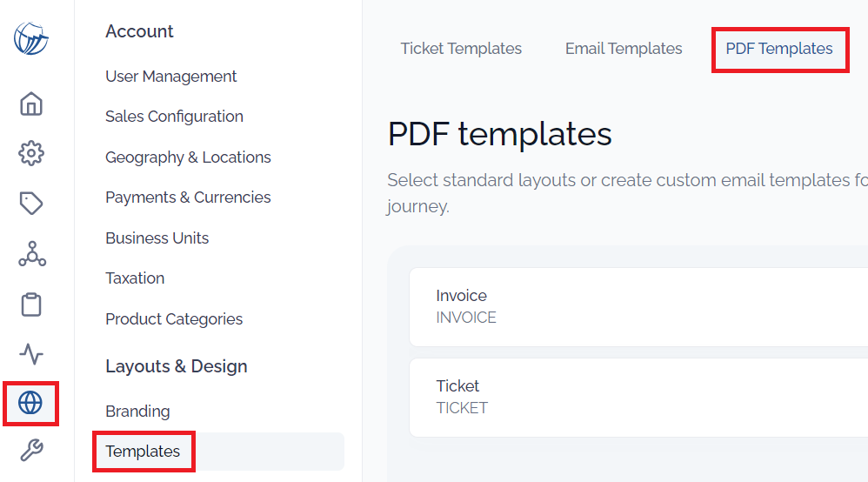Select the globe icon in sidebar

click(30, 403)
